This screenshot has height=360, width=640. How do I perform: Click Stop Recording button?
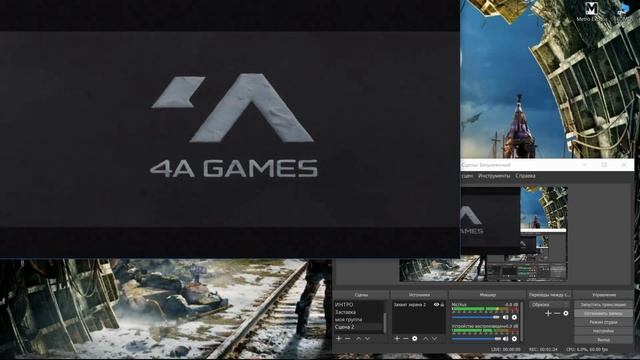coord(603,313)
